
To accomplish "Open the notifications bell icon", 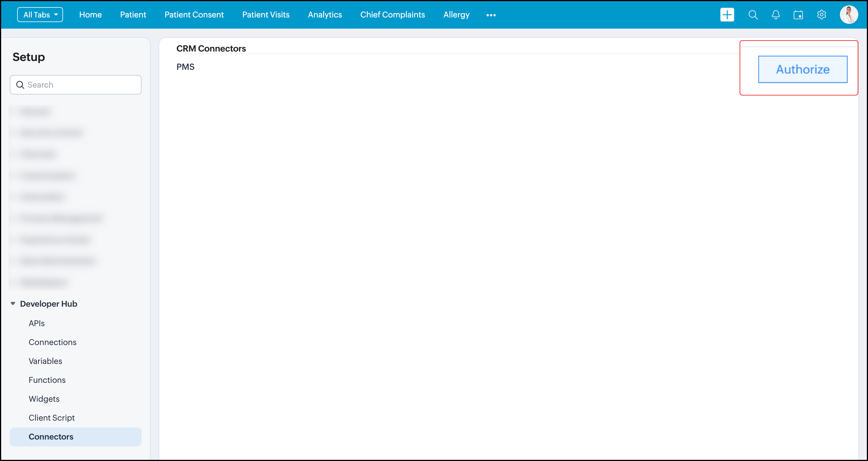I will pos(775,15).
